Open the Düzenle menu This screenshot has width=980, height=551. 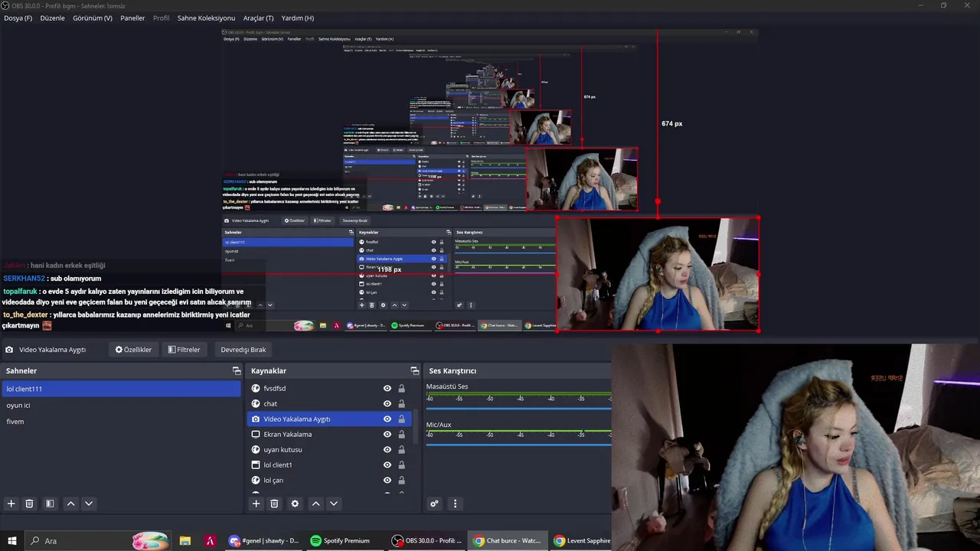pyautogui.click(x=53, y=18)
